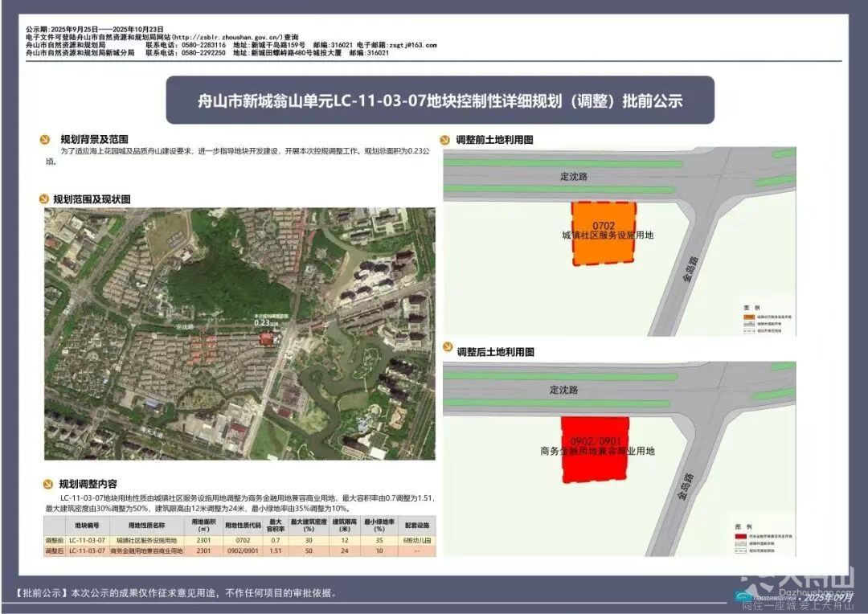This screenshot has height=614, width=868.
Task: Click the 定沈路 road label in the top map
Action: [x=571, y=175]
